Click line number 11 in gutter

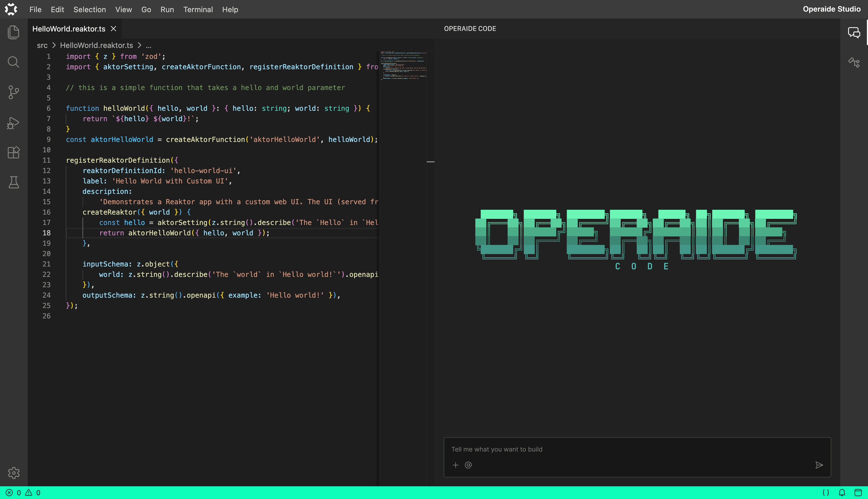[46, 160]
